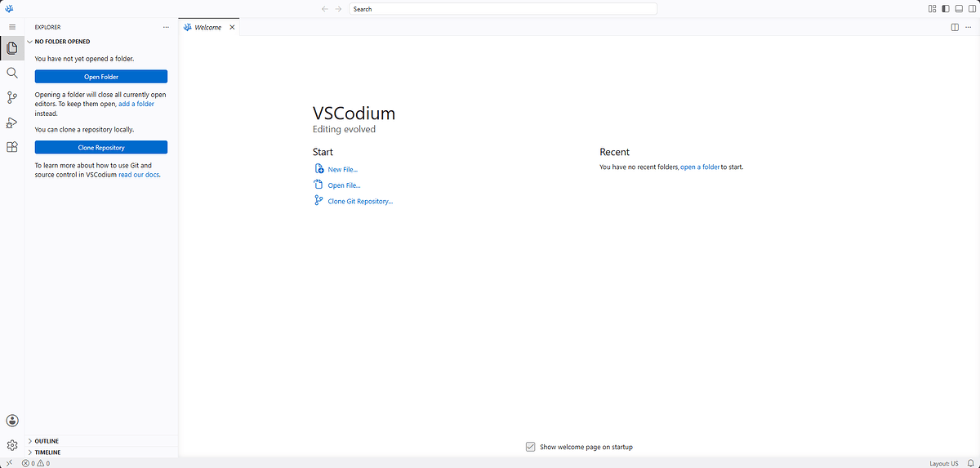Click the Open Folder button
The height and width of the screenshot is (468, 980).
[101, 77]
